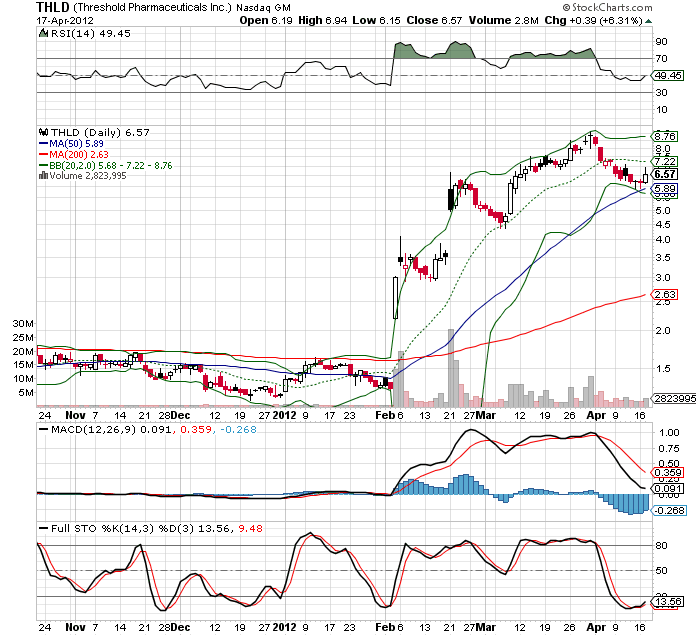Click the 90 level on RSI axis
Image resolution: width=696 pixels, height=636 pixels.
[x=661, y=42]
